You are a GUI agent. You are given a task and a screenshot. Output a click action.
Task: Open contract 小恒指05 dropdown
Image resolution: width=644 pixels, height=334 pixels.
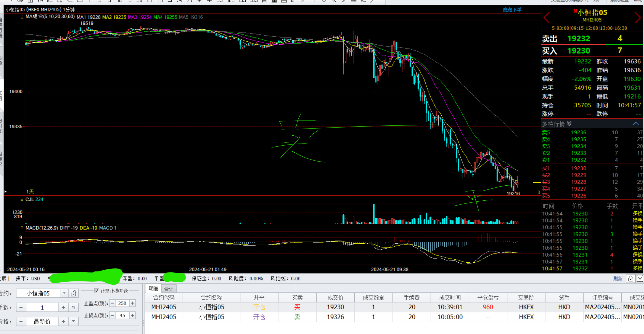(x=64, y=293)
